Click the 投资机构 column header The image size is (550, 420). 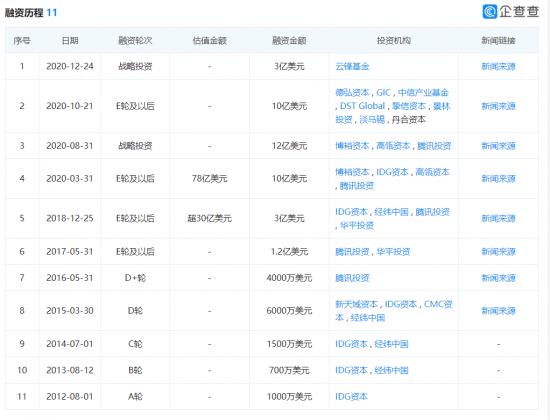[x=394, y=40]
